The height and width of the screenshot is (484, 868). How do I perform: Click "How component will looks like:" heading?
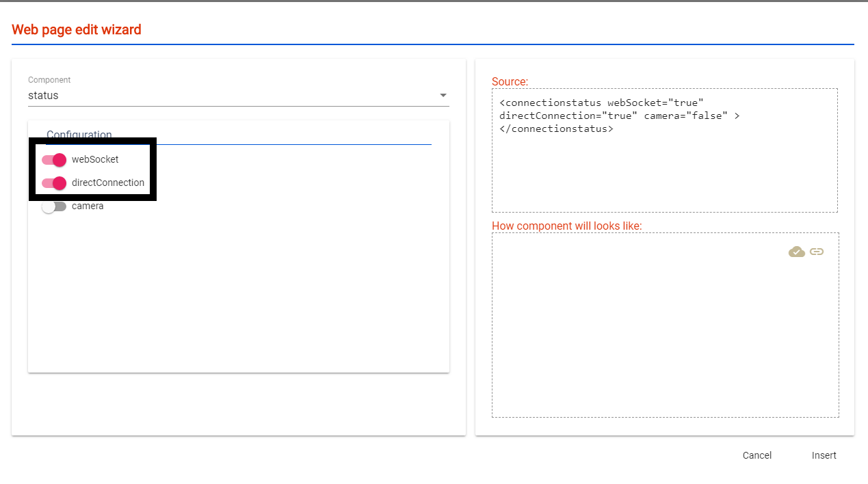coord(566,226)
